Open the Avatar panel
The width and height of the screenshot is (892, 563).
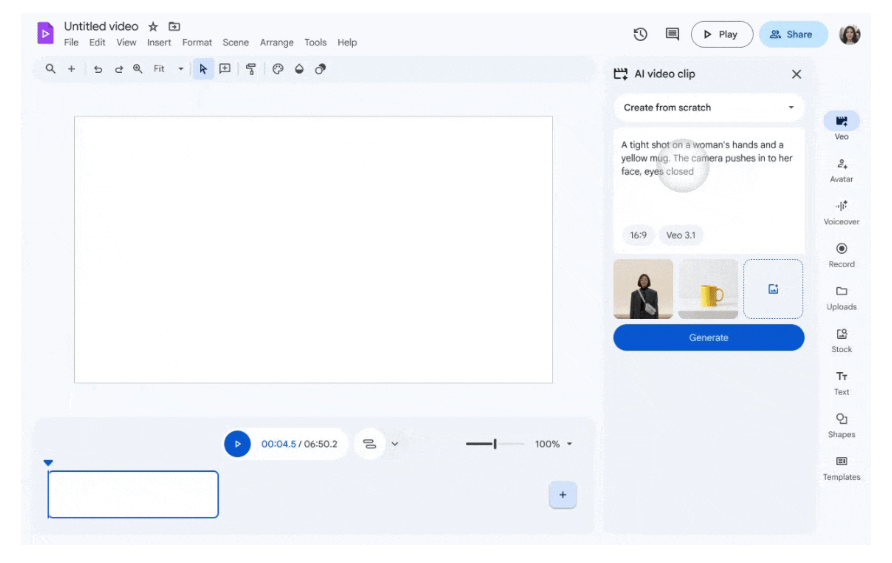(841, 164)
